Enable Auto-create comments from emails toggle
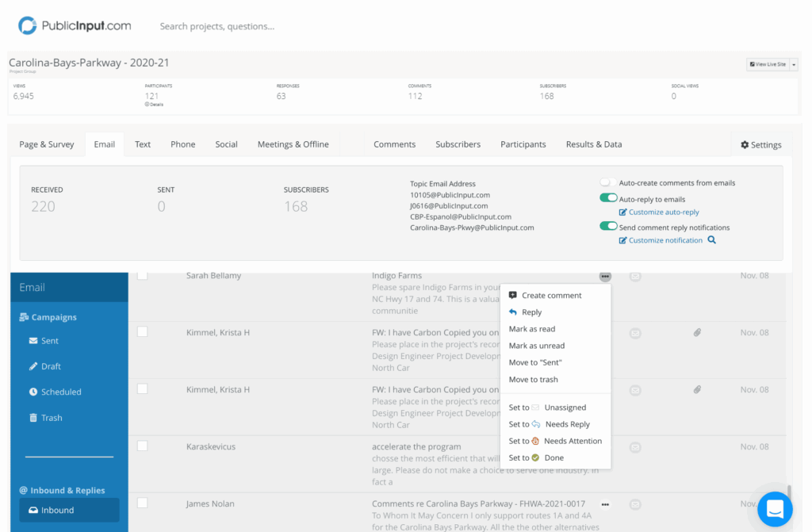Image resolution: width=812 pixels, height=532 pixels. point(608,183)
